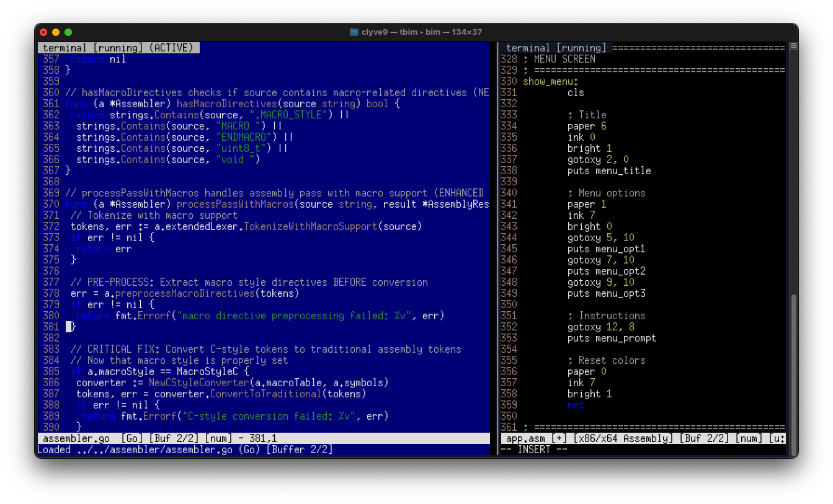The image size is (833, 504).
Task: Select the right pane terminal [running] tab
Action: (x=556, y=48)
